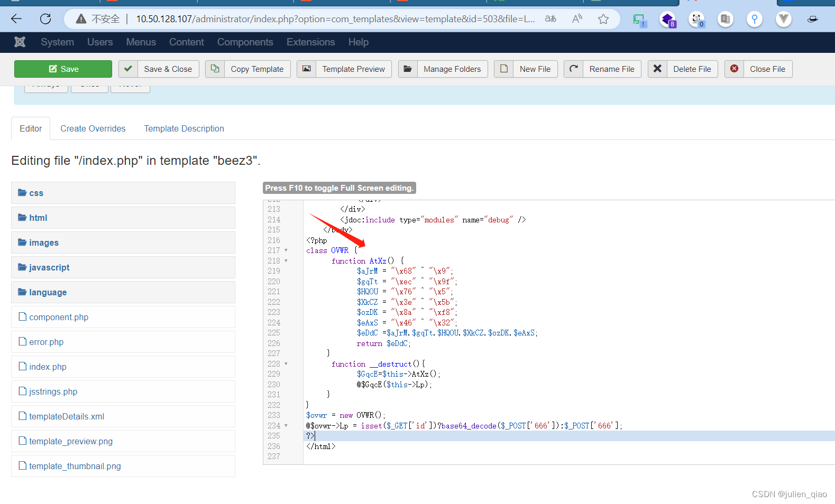Image resolution: width=835 pixels, height=504 pixels.
Task: Open the System menu
Action: coord(58,42)
